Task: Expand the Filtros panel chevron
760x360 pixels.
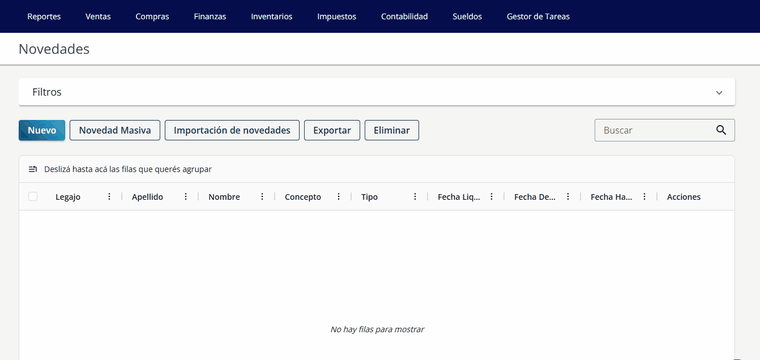Action: [x=719, y=93]
